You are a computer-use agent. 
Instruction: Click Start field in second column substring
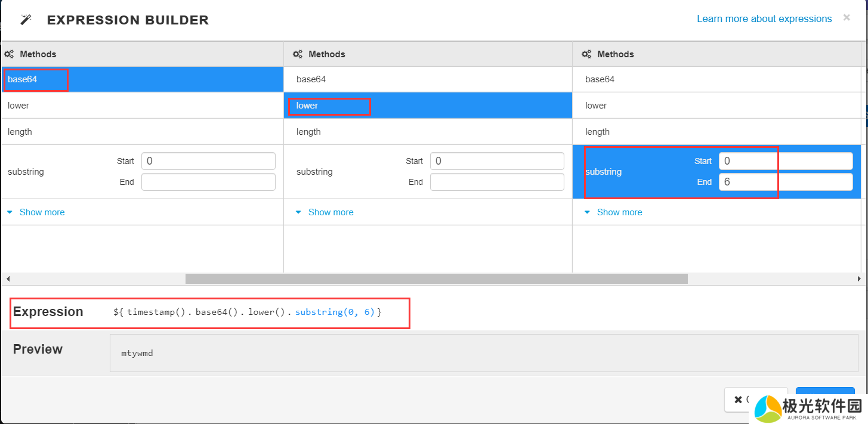[497, 161]
